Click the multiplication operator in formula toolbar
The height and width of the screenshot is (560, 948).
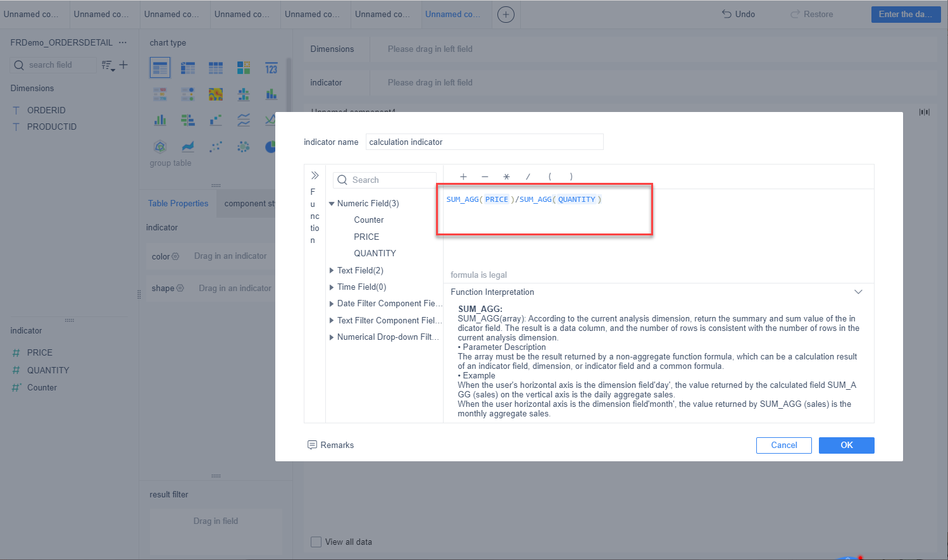click(506, 177)
